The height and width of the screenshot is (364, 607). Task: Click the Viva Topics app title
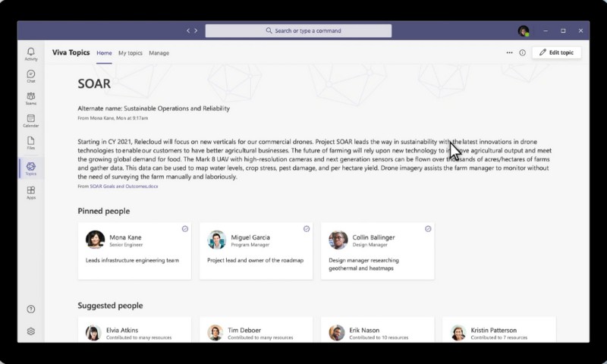click(71, 52)
